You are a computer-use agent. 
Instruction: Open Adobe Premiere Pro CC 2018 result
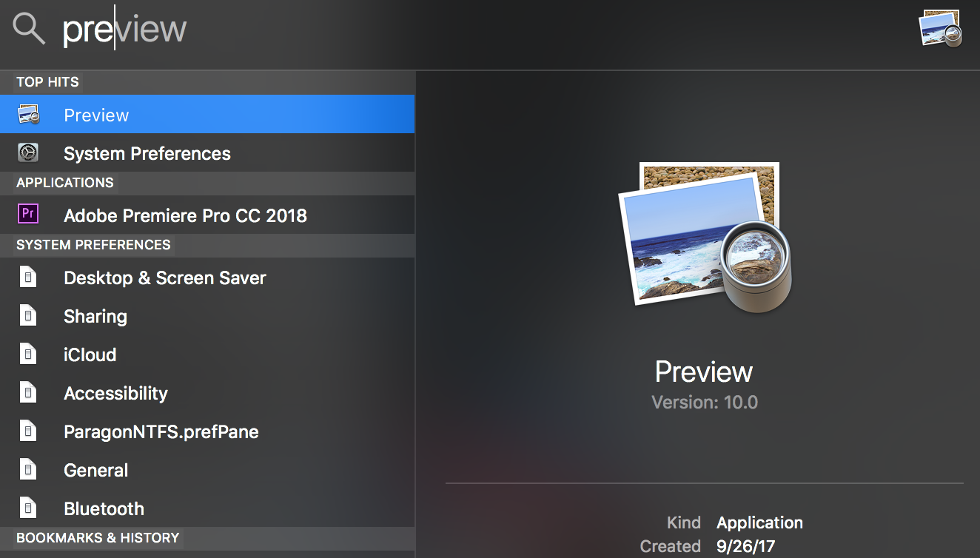[x=207, y=215]
